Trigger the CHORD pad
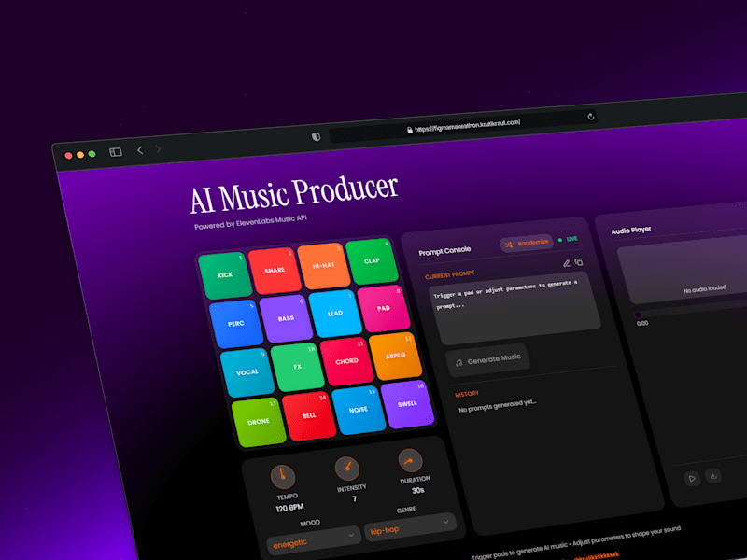Image resolution: width=747 pixels, height=560 pixels. tap(346, 361)
